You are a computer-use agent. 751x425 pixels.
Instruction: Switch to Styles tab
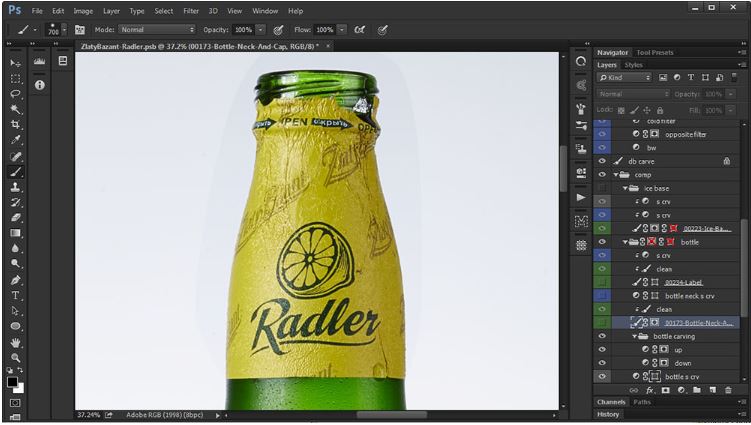pyautogui.click(x=633, y=65)
